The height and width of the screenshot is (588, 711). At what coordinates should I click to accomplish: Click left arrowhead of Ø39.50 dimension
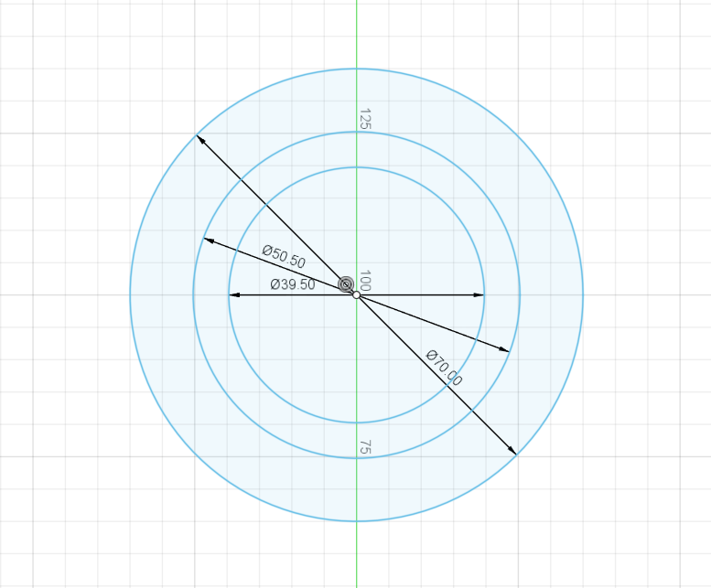pyautogui.click(x=233, y=294)
